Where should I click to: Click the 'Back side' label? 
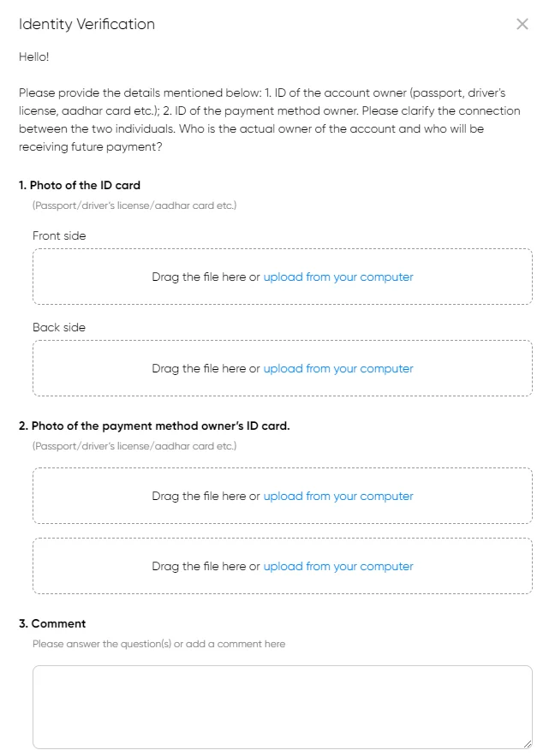point(59,327)
